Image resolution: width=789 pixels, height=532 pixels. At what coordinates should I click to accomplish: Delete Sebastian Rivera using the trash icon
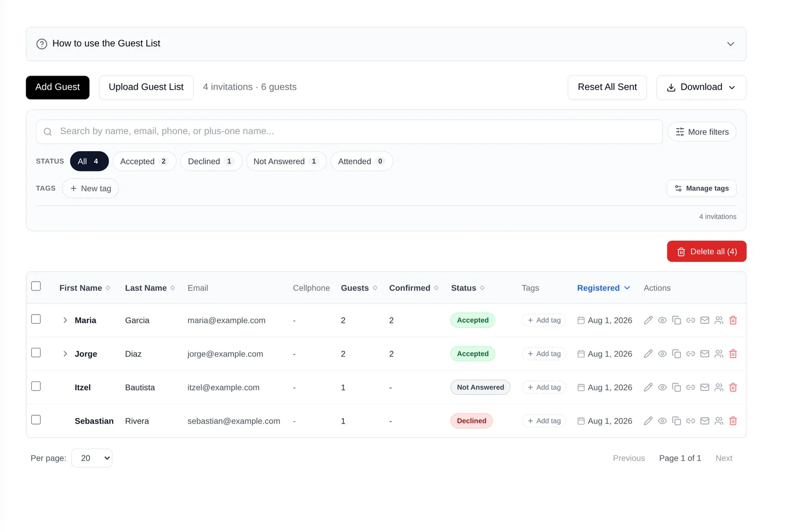point(733,421)
